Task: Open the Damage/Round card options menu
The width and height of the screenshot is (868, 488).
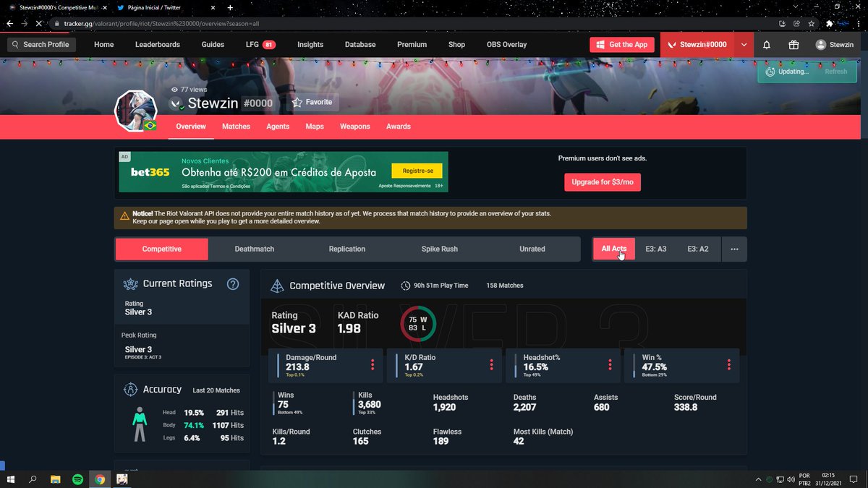Action: (372, 364)
